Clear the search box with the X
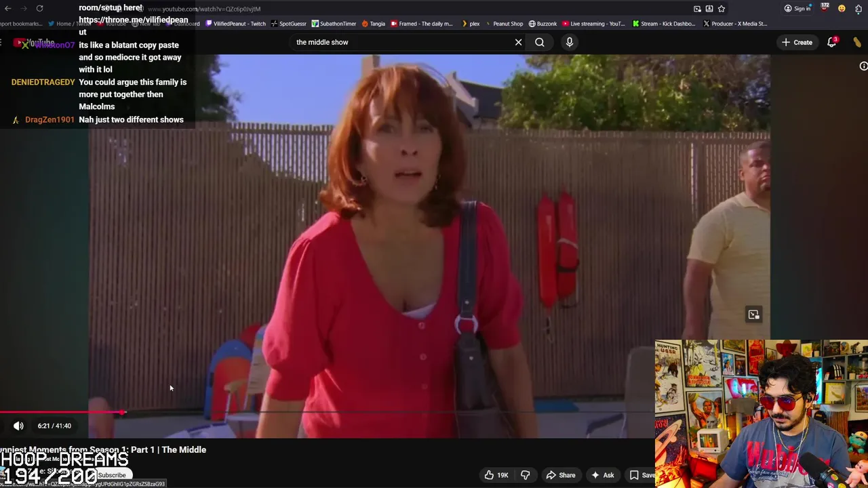The image size is (868, 488). (x=518, y=42)
